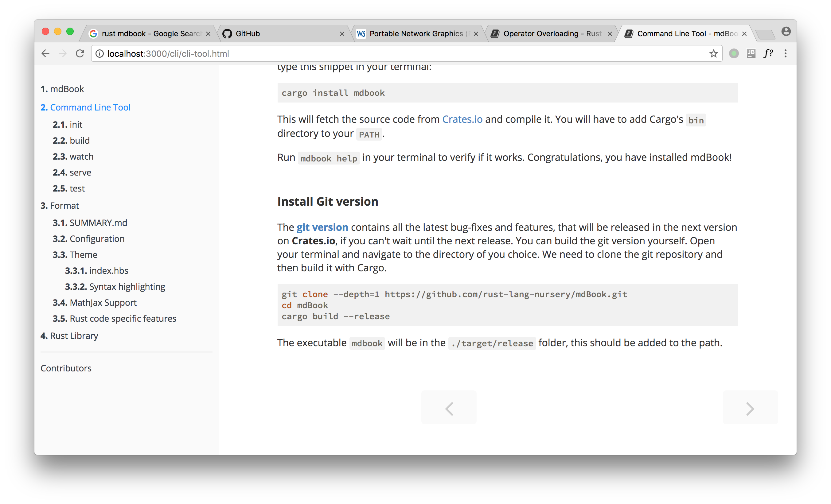The height and width of the screenshot is (504, 831).
Task: Click the browser forward arrow
Action: (63, 53)
